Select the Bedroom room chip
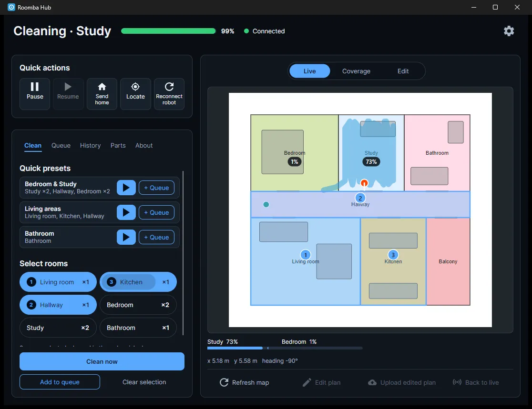The height and width of the screenshot is (409, 532). (129, 305)
